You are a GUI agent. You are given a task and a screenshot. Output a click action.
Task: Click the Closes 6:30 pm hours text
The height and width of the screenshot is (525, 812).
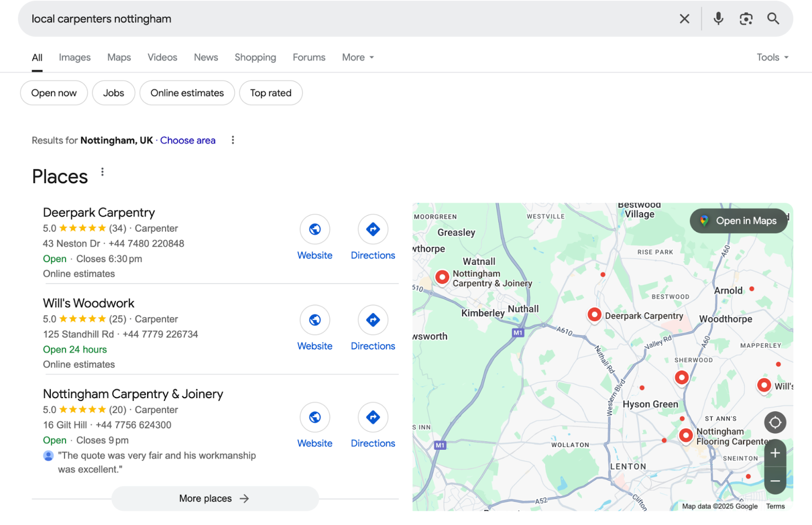pos(109,259)
